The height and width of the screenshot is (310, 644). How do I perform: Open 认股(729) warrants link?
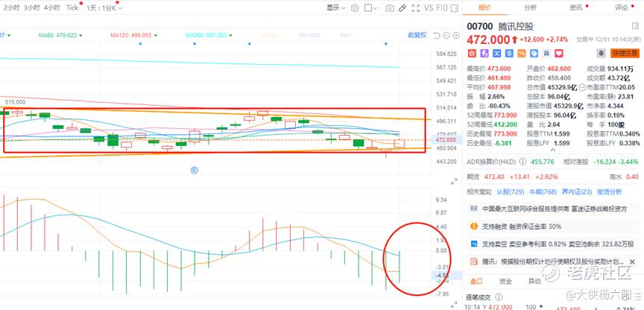511,192
